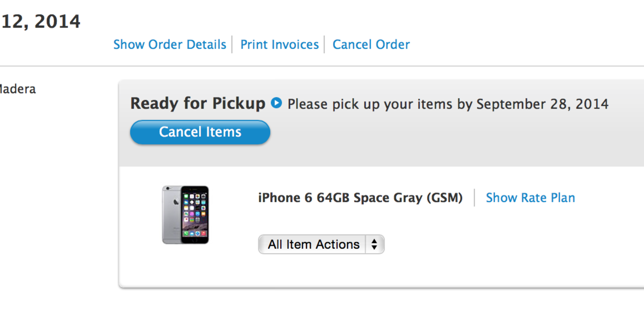644x312 pixels.
Task: Click the iPhone 6 64GB Space Gray title
Action: [x=340, y=198]
